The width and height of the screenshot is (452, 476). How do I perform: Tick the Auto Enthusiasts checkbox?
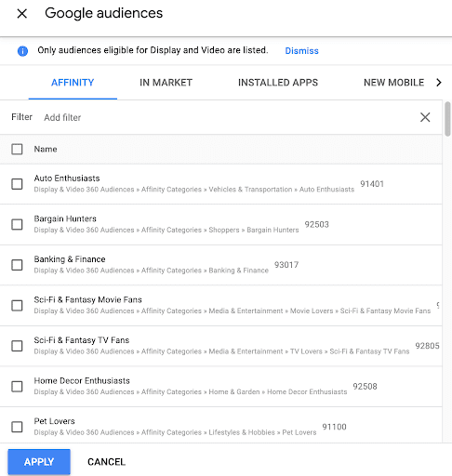coord(17,184)
